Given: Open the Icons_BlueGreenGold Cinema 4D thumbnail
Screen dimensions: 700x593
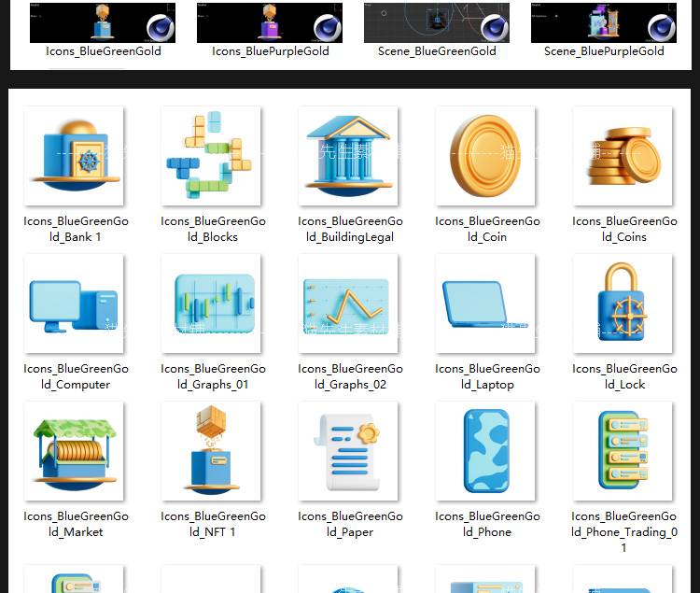Looking at the screenshot, I should tap(103, 22).
